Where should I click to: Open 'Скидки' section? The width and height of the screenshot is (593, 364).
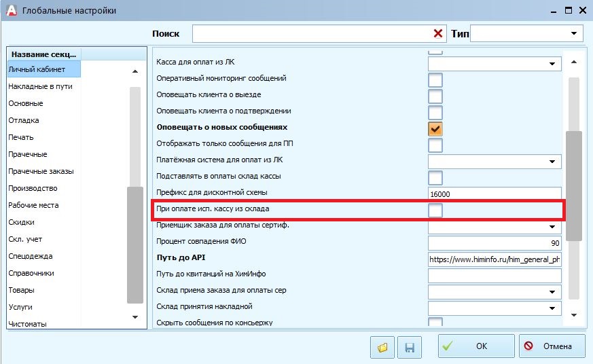click(21, 223)
